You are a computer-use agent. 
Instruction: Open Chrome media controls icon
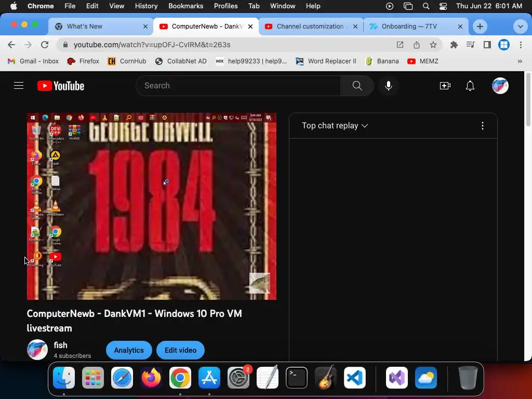point(470,45)
